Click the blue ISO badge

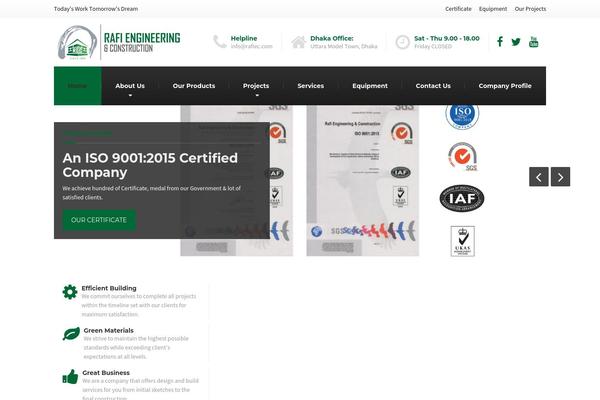click(x=462, y=114)
